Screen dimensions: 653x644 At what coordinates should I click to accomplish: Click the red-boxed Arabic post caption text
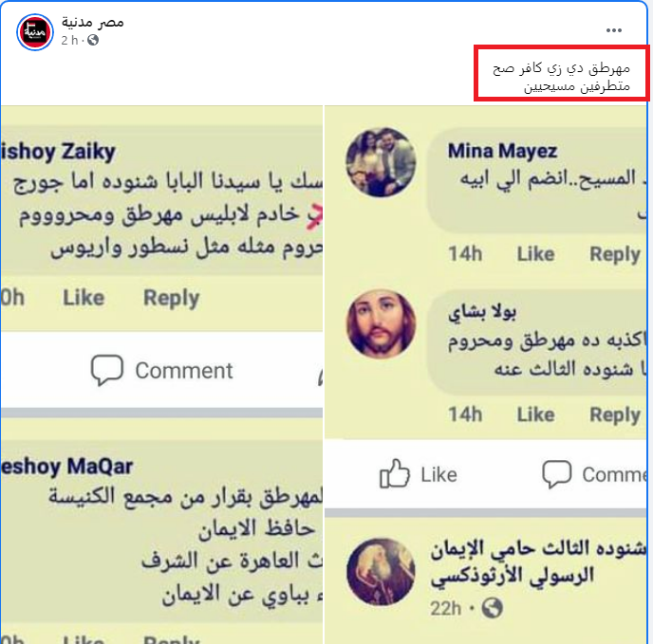561,77
